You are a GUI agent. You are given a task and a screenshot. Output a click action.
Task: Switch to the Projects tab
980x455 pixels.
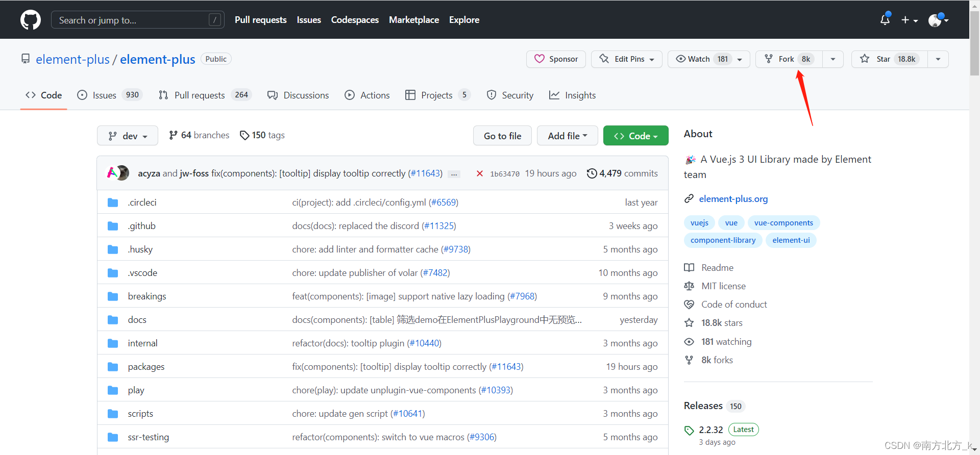[x=437, y=95]
